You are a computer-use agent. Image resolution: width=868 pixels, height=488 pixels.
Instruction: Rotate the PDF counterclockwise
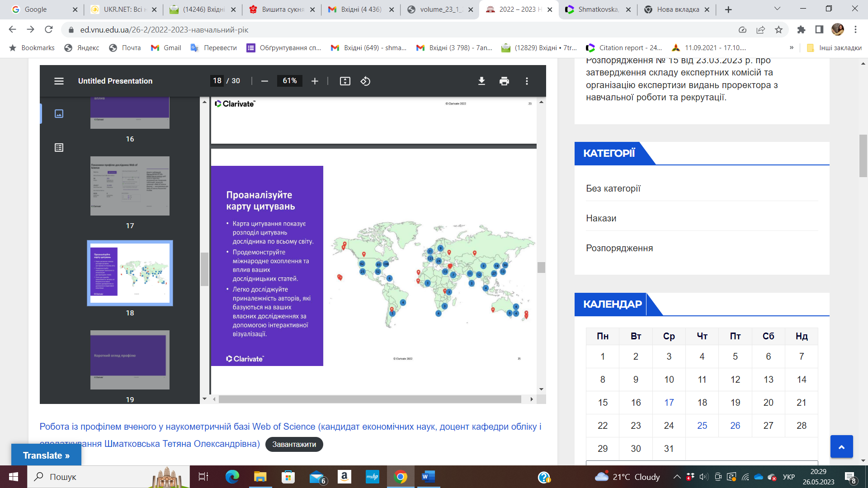pyautogui.click(x=365, y=81)
